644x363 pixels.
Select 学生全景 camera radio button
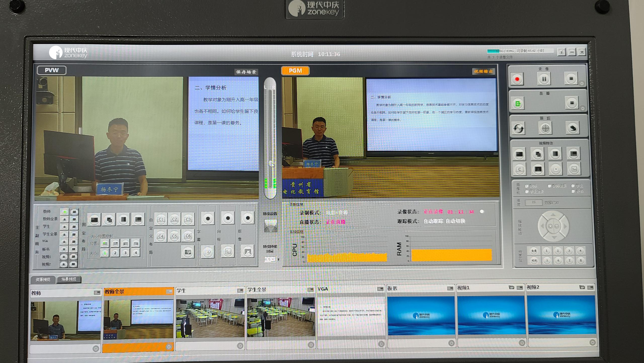(527, 192)
